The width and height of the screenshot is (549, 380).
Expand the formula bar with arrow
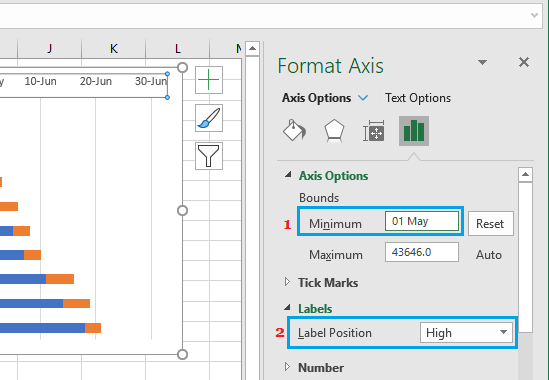534,15
